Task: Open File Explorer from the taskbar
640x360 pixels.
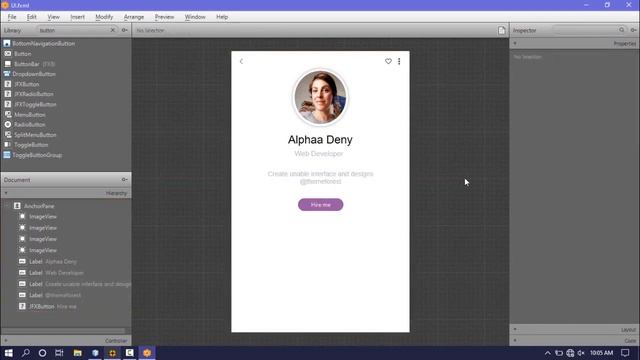Action: [x=78, y=353]
